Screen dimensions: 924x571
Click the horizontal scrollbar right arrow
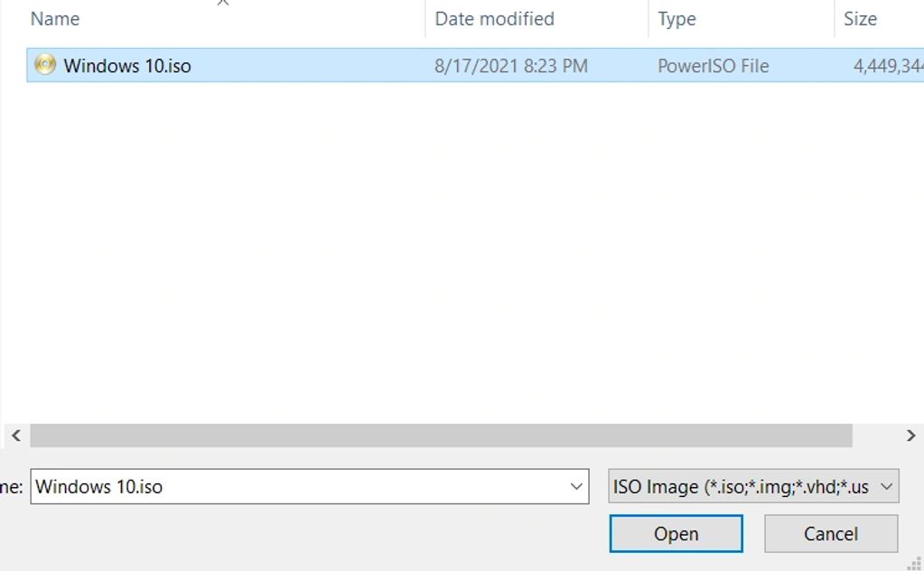click(x=911, y=435)
